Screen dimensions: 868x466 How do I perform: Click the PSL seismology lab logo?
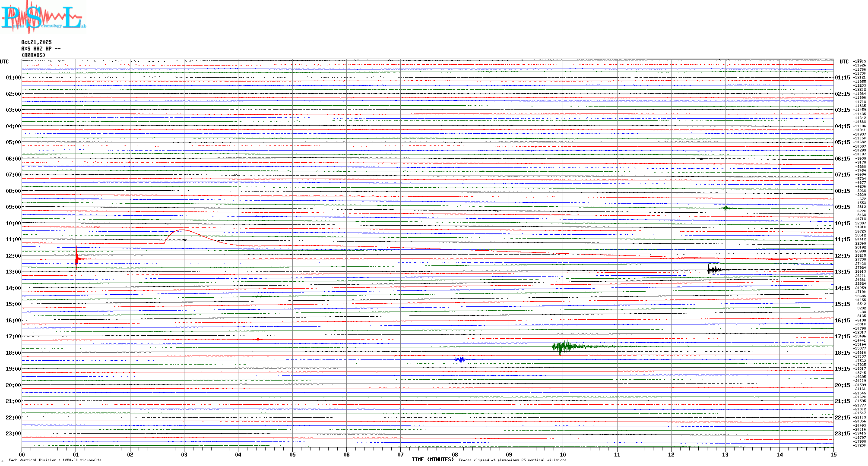(x=43, y=17)
